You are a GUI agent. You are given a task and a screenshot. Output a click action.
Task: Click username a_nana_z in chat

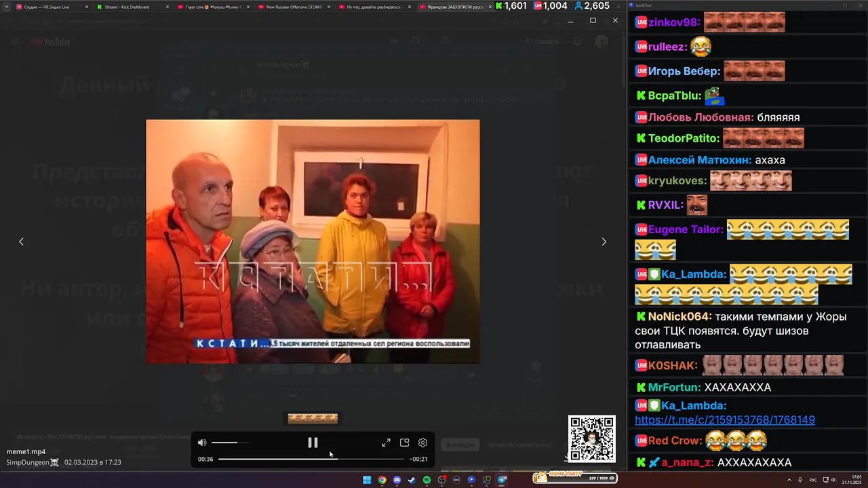[687, 463]
